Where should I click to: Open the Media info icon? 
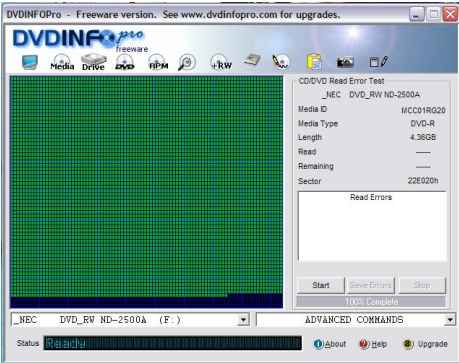tap(62, 62)
